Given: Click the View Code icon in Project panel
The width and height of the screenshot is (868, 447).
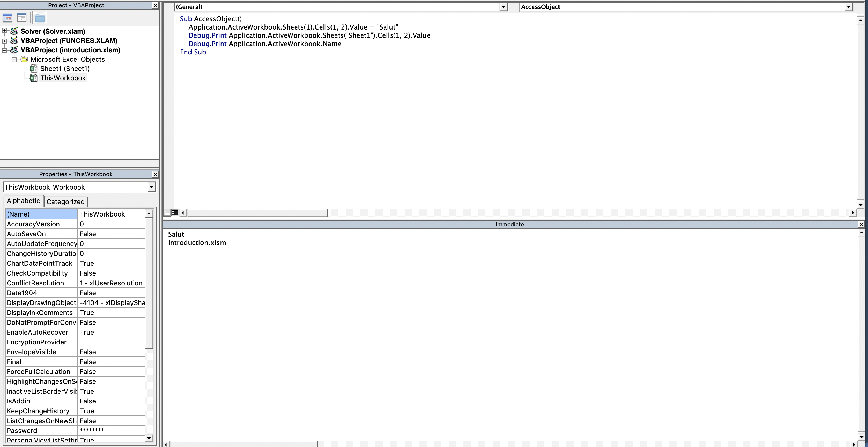Looking at the screenshot, I should [8, 18].
